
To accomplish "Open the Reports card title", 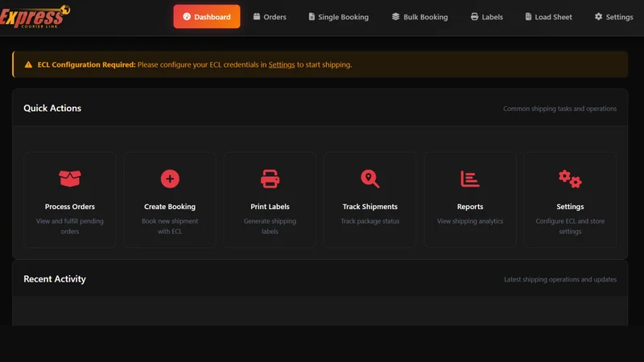I will (470, 207).
